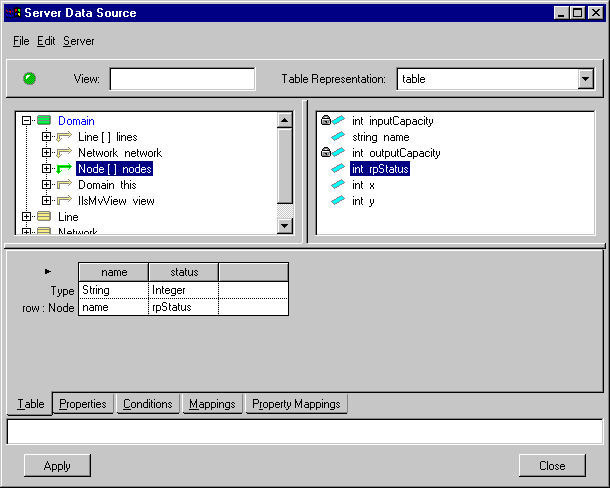Click the tree scrollbar down arrow
The image size is (610, 488).
[284, 226]
